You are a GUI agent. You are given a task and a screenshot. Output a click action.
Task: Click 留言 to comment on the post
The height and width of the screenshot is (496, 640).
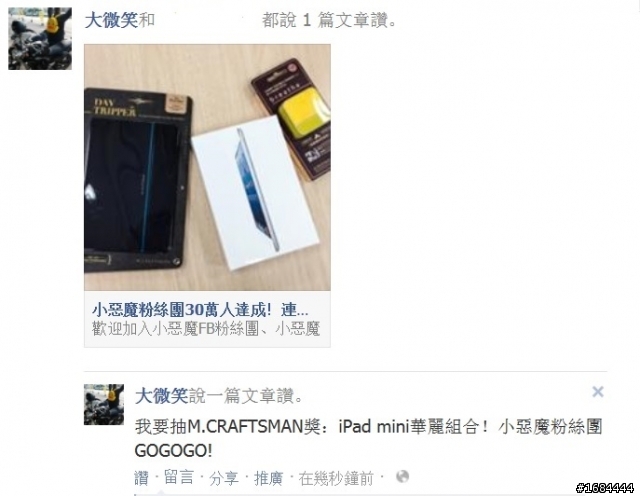[x=179, y=478]
